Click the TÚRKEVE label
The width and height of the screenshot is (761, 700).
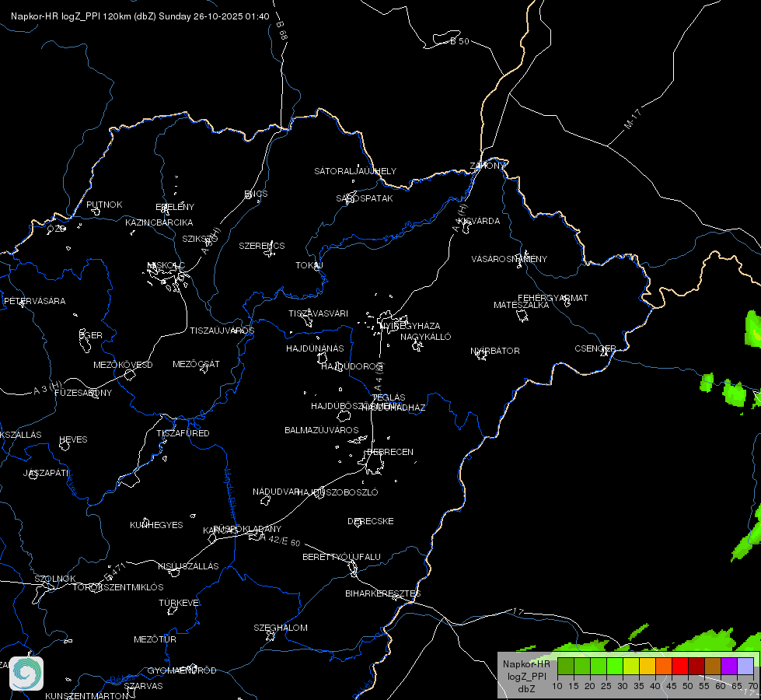179,603
